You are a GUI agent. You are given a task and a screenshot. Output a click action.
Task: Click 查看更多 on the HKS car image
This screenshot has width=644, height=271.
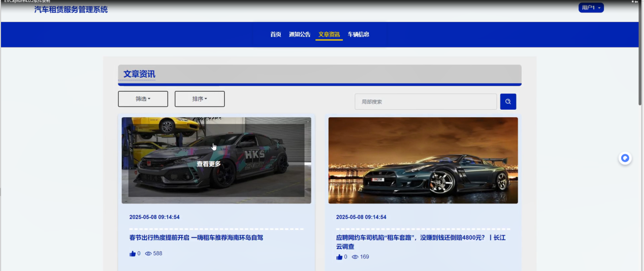(209, 164)
